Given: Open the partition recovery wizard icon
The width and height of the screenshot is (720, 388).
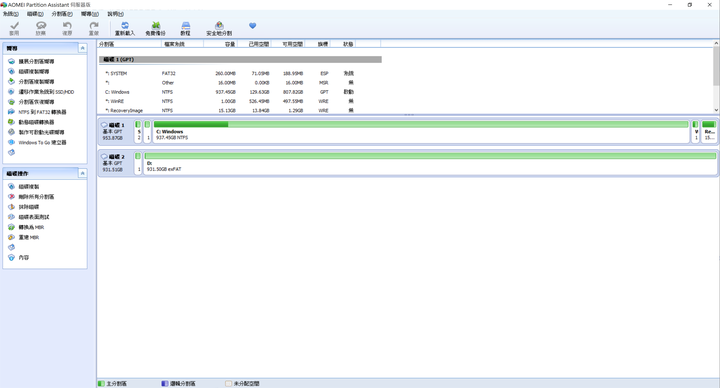Looking at the screenshot, I should 11,101.
